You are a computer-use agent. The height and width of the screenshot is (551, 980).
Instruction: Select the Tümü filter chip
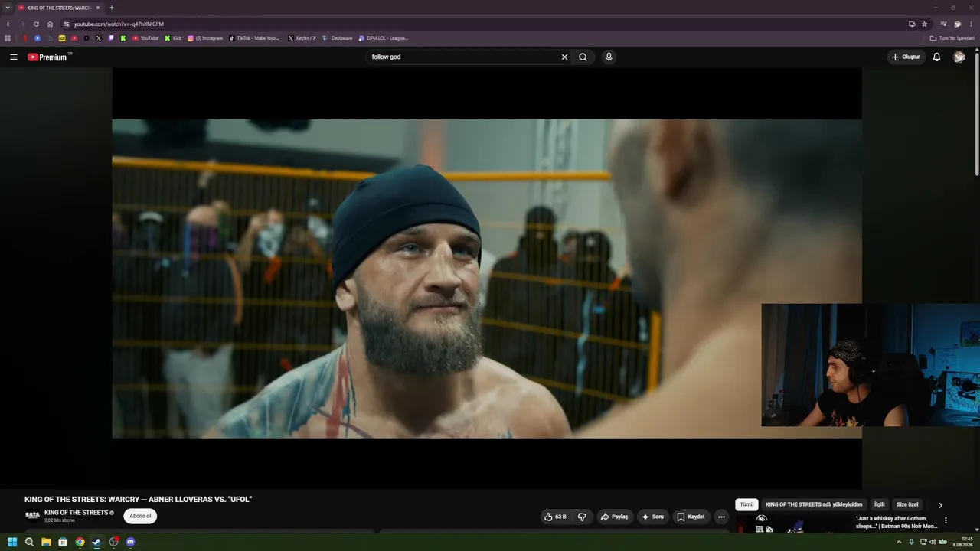click(x=746, y=504)
